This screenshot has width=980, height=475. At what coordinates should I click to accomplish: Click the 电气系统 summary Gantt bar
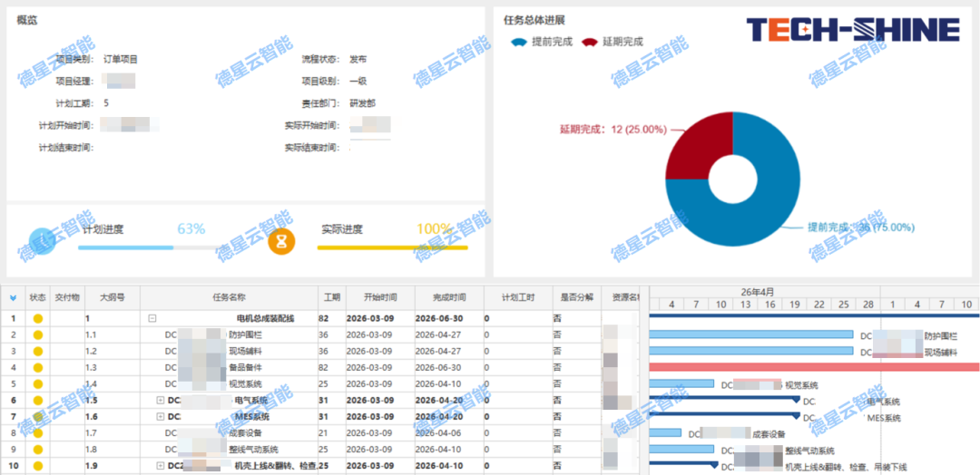[x=725, y=398]
